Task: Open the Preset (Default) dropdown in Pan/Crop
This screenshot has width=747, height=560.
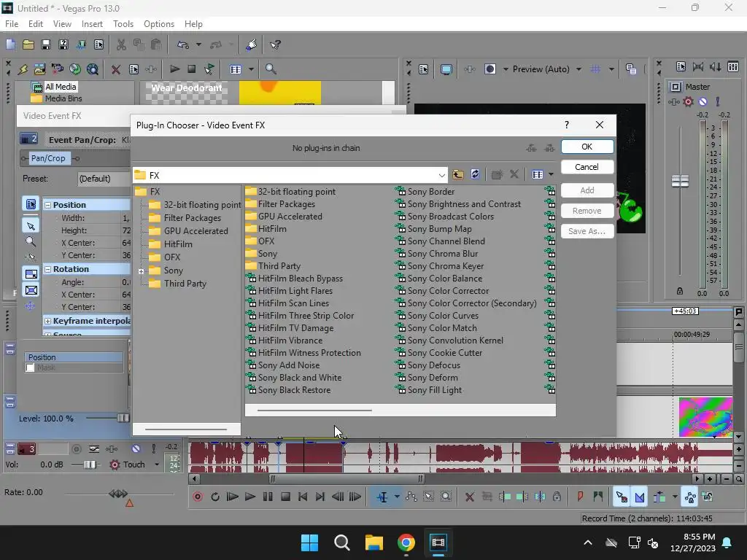Action: click(104, 179)
